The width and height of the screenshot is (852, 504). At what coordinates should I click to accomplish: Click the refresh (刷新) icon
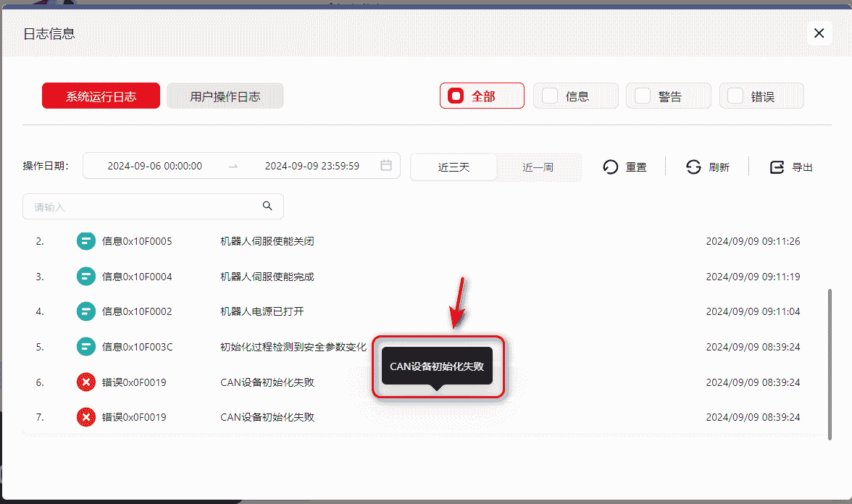coord(694,167)
